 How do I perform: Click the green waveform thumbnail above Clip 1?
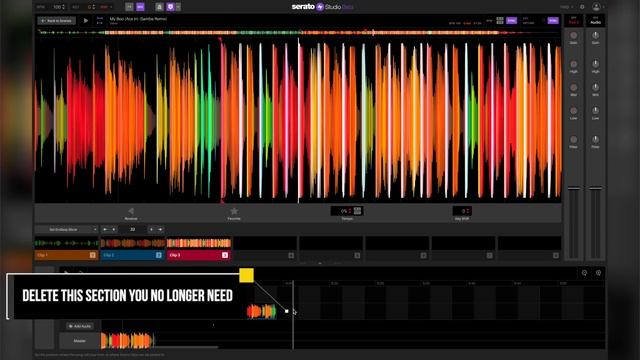(66, 243)
